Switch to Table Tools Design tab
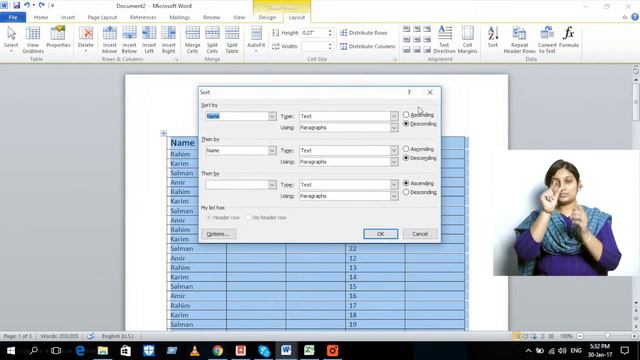Viewport: 640px width, 360px height. click(x=267, y=17)
